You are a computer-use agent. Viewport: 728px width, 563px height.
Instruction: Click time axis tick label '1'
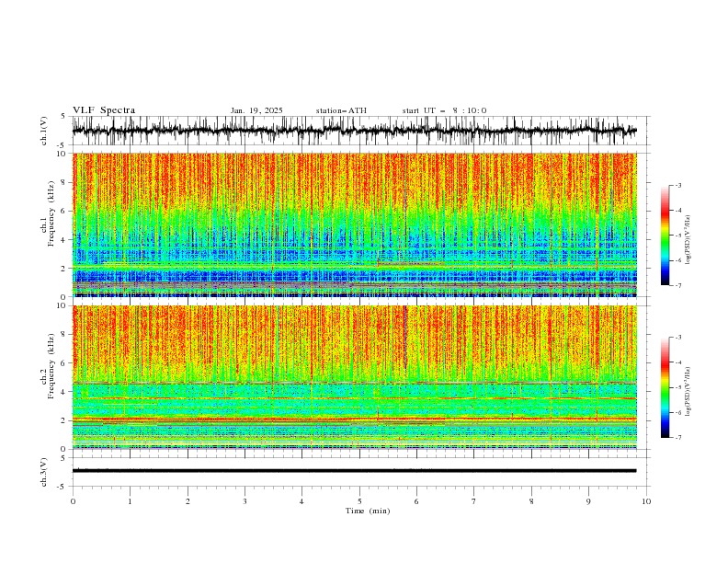click(130, 501)
